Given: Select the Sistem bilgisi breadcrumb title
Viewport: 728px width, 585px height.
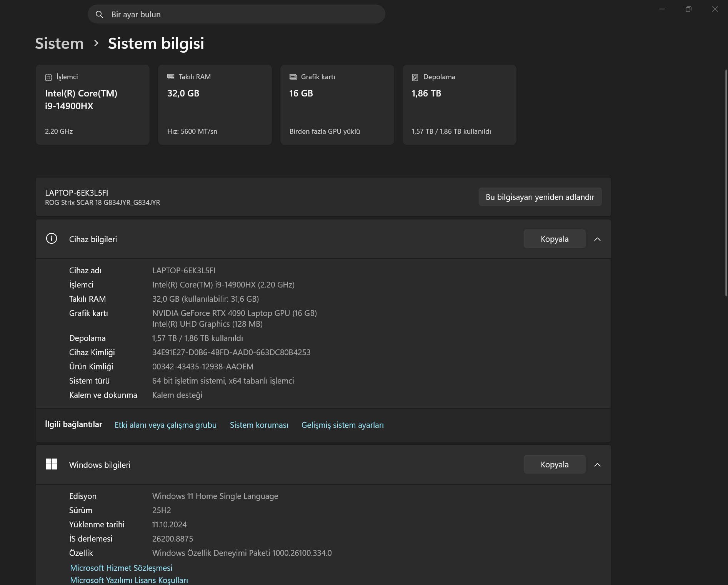Looking at the screenshot, I should 156,43.
